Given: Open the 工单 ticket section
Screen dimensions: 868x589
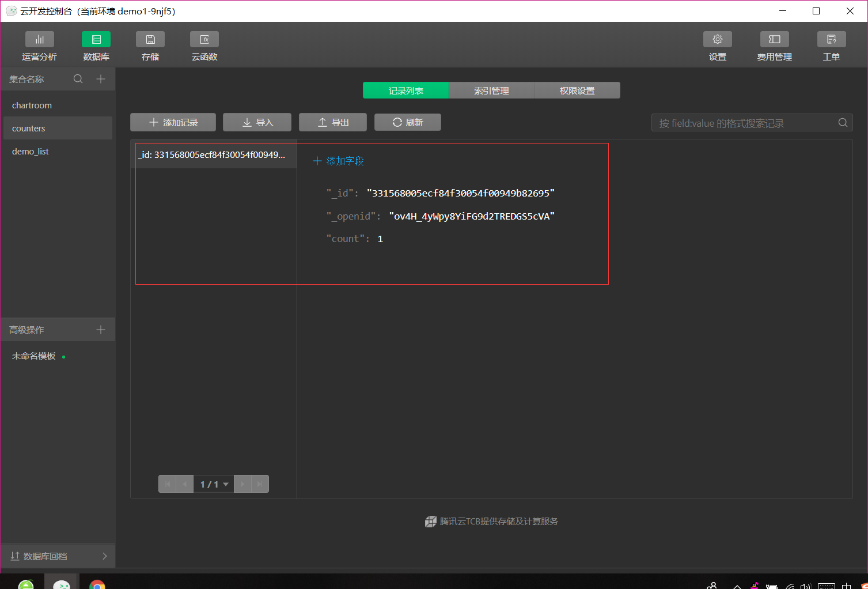Looking at the screenshot, I should click(832, 46).
